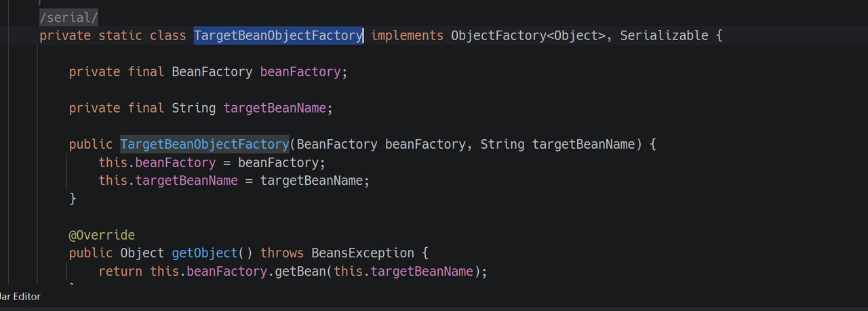Click the Serializable interface name
868x311 pixels.
664,35
